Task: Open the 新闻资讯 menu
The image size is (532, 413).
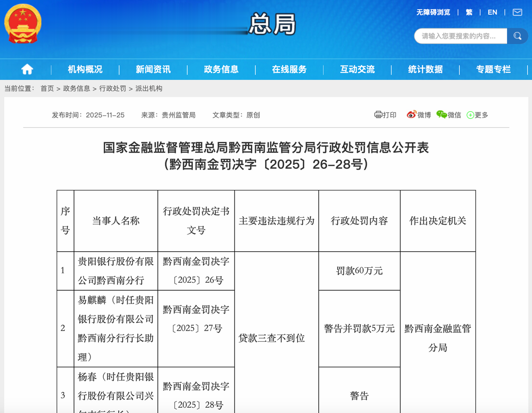Action: (x=153, y=69)
